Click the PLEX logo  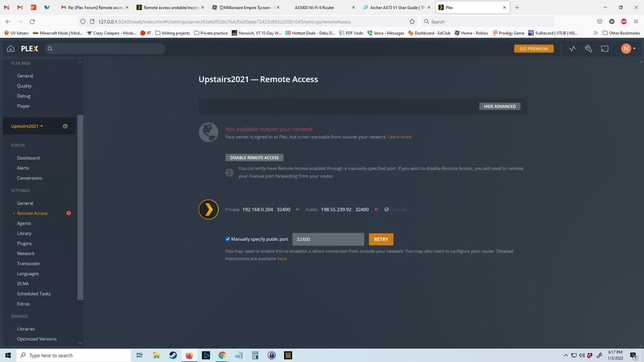point(29,48)
